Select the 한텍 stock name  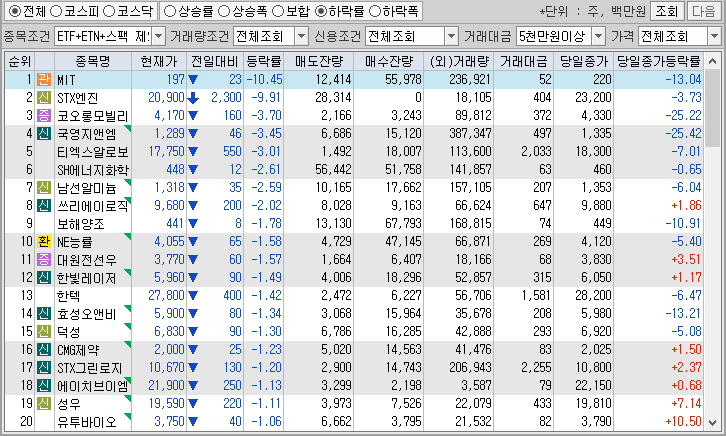tap(69, 296)
